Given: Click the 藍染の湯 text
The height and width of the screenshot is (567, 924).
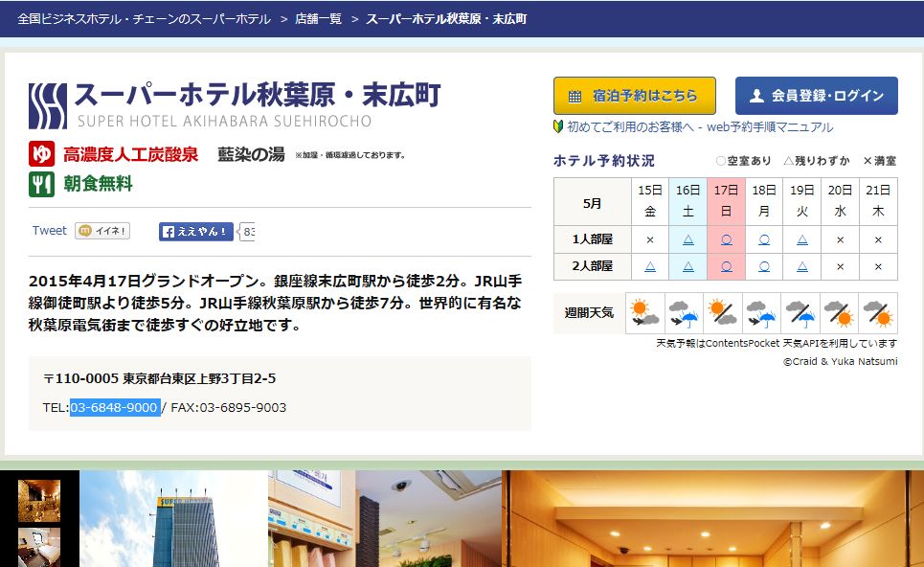Looking at the screenshot, I should (x=251, y=154).
